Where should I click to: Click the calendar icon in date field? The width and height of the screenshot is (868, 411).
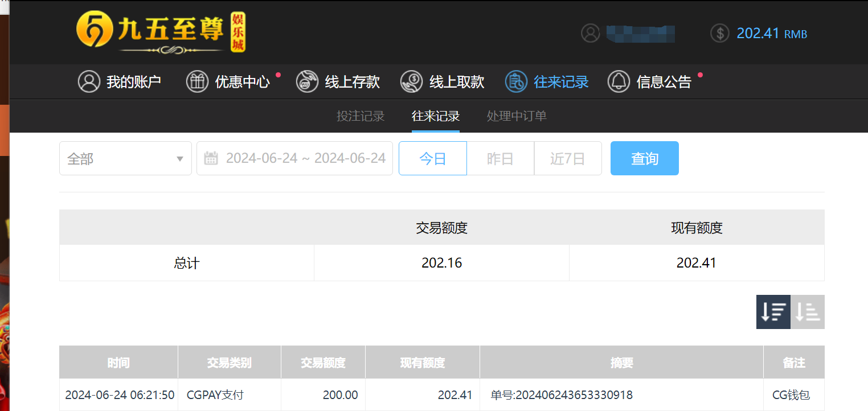pyautogui.click(x=211, y=158)
